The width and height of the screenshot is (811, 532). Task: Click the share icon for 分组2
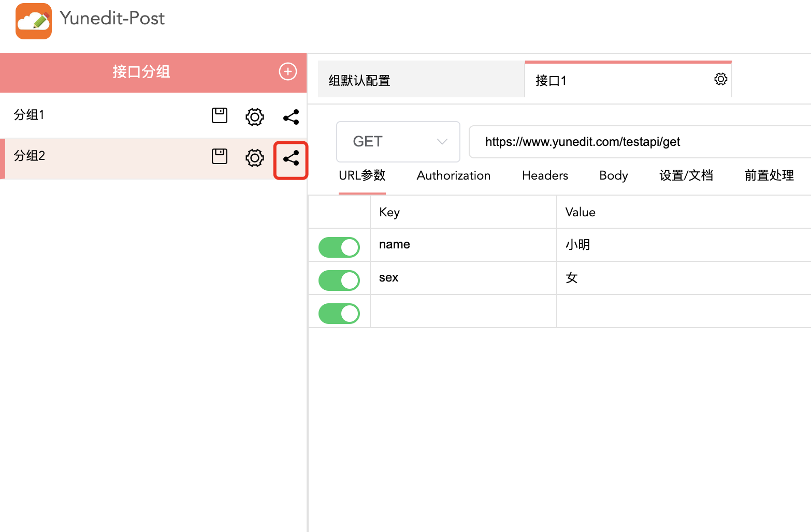pyautogui.click(x=291, y=158)
